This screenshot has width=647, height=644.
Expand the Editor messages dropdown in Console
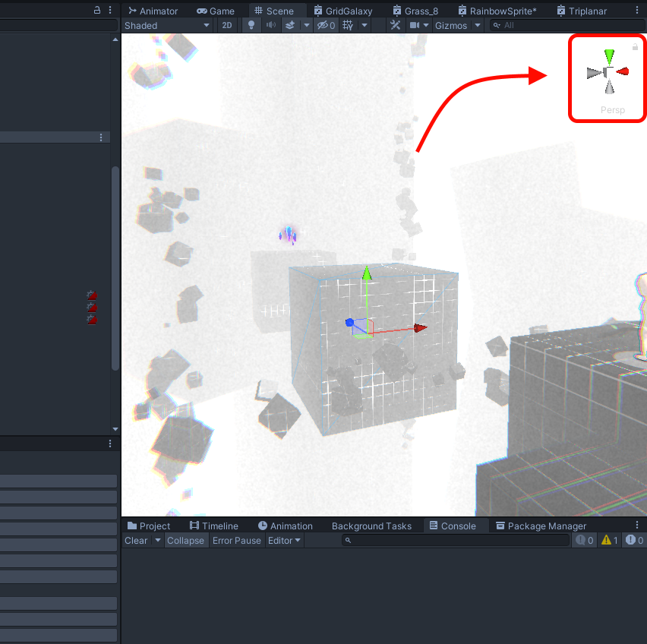point(284,540)
